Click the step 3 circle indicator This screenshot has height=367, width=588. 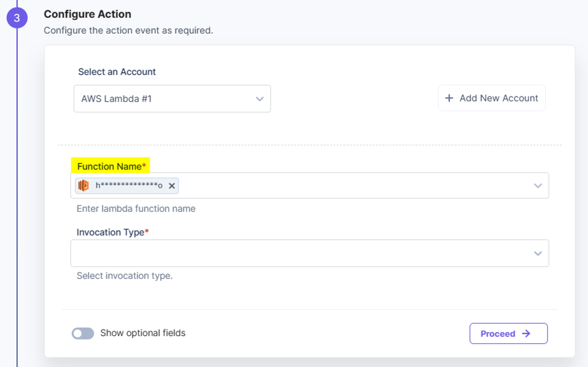tap(17, 18)
